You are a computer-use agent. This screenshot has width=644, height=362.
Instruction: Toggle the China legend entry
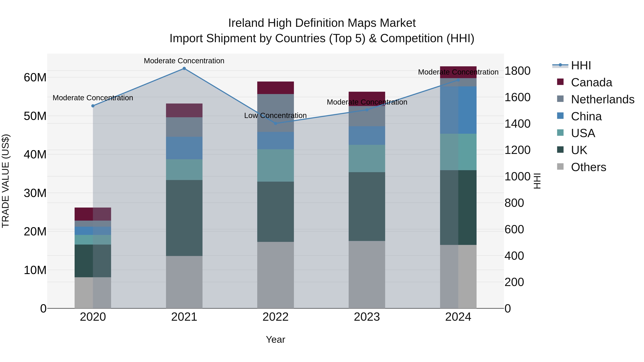point(579,116)
